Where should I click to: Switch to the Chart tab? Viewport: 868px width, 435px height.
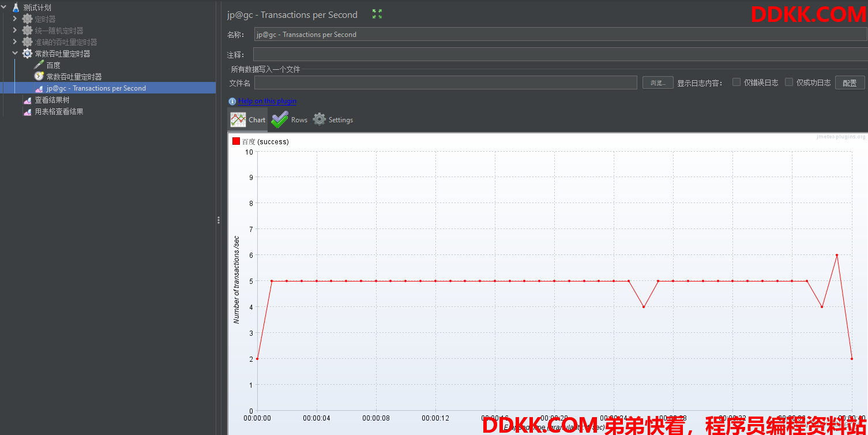[248, 120]
